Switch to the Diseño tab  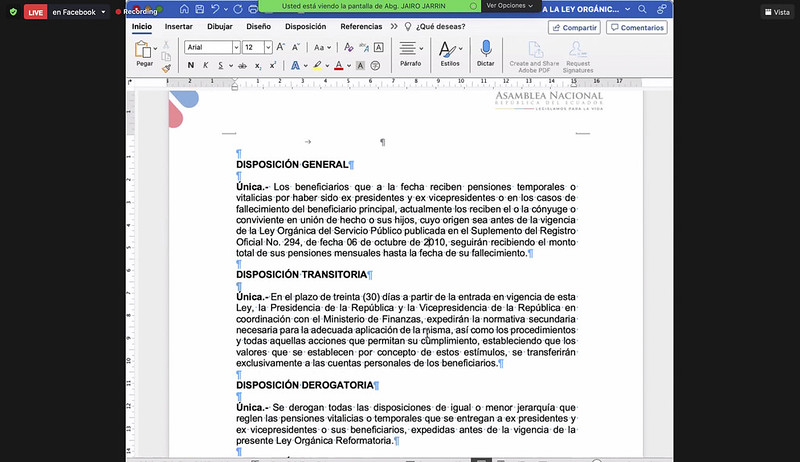coord(259,27)
